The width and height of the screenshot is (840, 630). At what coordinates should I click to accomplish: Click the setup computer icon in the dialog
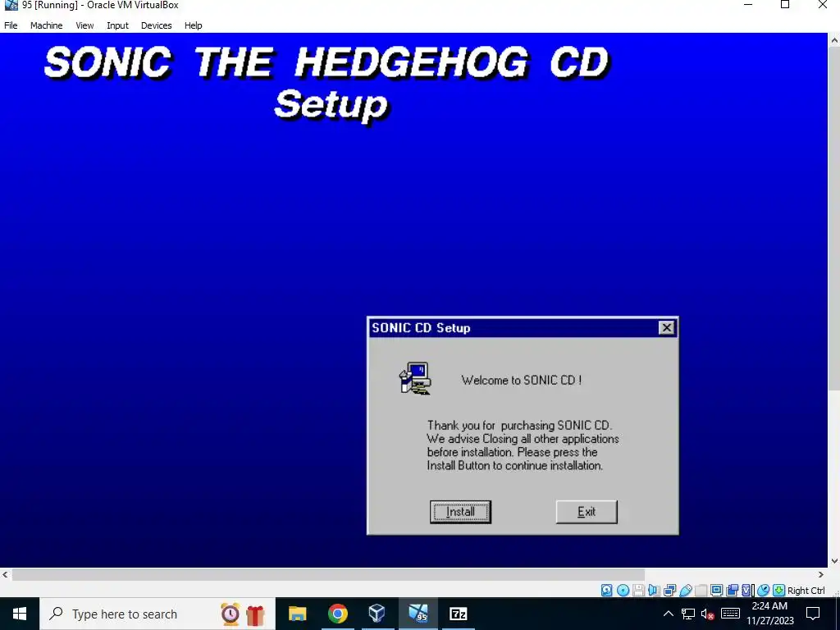(415, 378)
